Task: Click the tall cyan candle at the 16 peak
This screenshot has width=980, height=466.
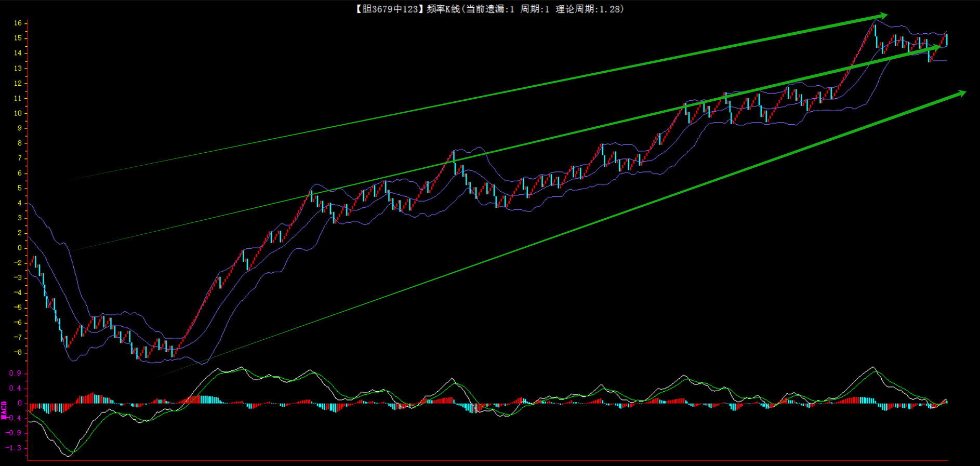Action: tap(875, 31)
